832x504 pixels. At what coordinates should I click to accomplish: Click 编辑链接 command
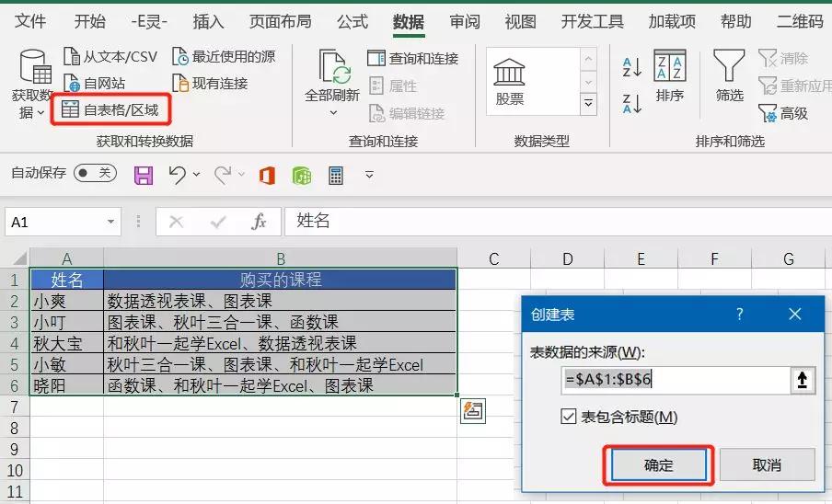click(407, 113)
